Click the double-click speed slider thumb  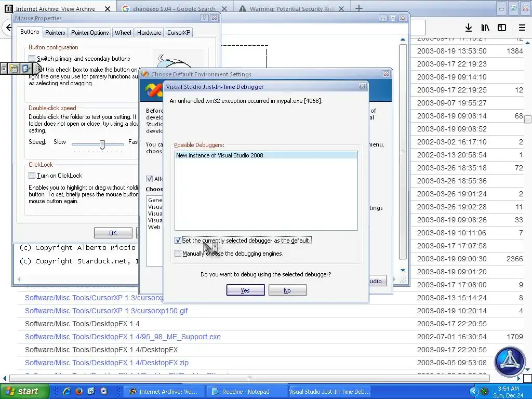pyautogui.click(x=102, y=144)
